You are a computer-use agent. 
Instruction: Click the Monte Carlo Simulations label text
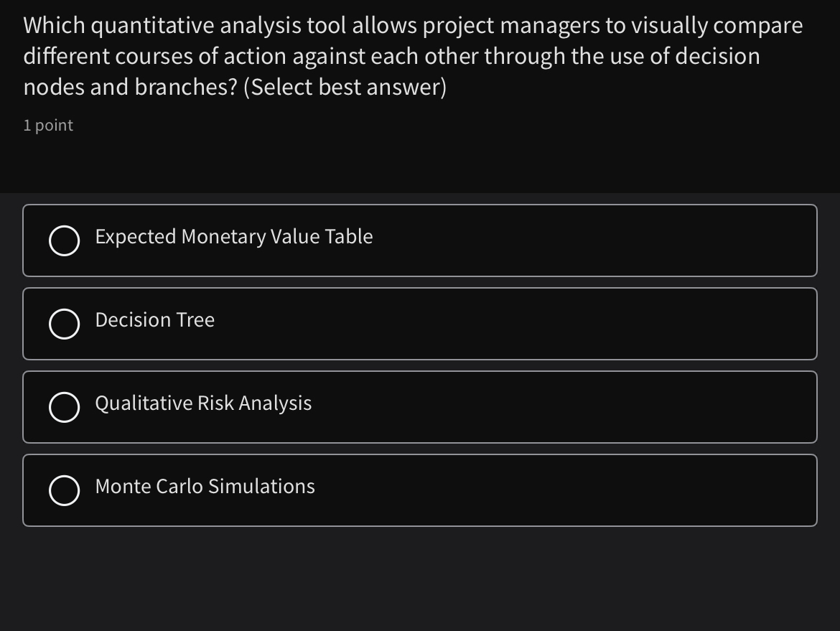tap(204, 487)
